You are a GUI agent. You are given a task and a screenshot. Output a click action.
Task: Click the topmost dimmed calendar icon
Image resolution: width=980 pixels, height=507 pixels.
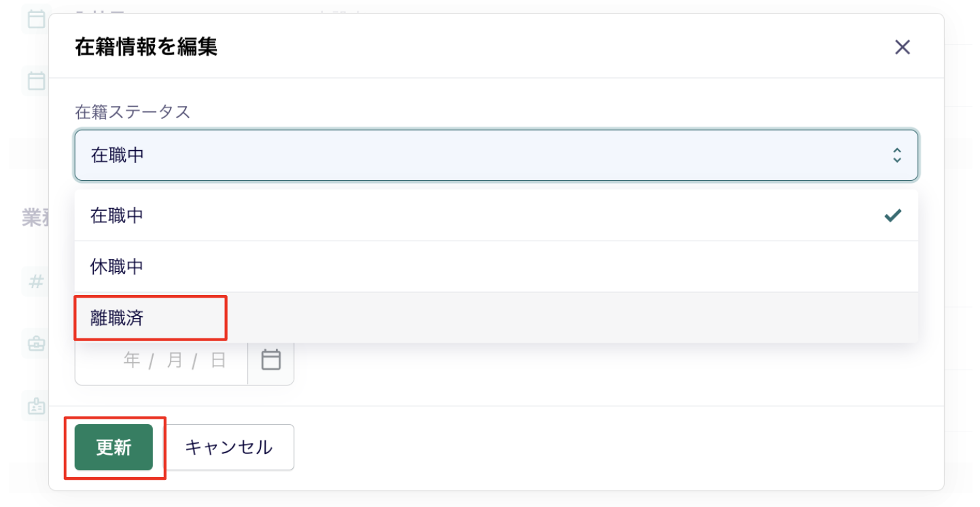pyautogui.click(x=35, y=20)
